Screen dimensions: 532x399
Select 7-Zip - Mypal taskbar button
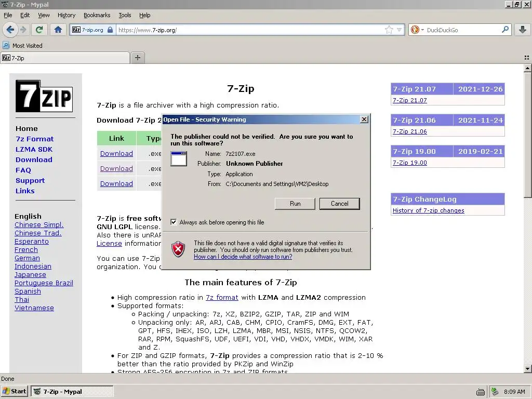(x=72, y=391)
